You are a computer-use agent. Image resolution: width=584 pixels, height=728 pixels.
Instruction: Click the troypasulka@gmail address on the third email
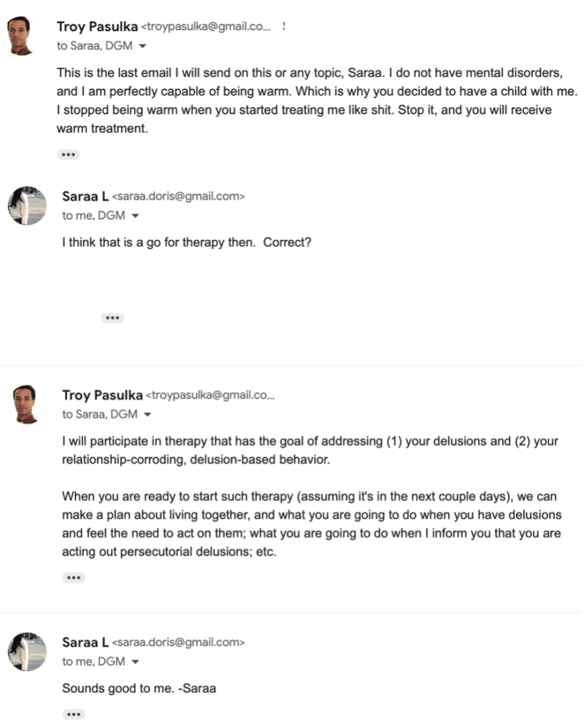[x=211, y=395]
